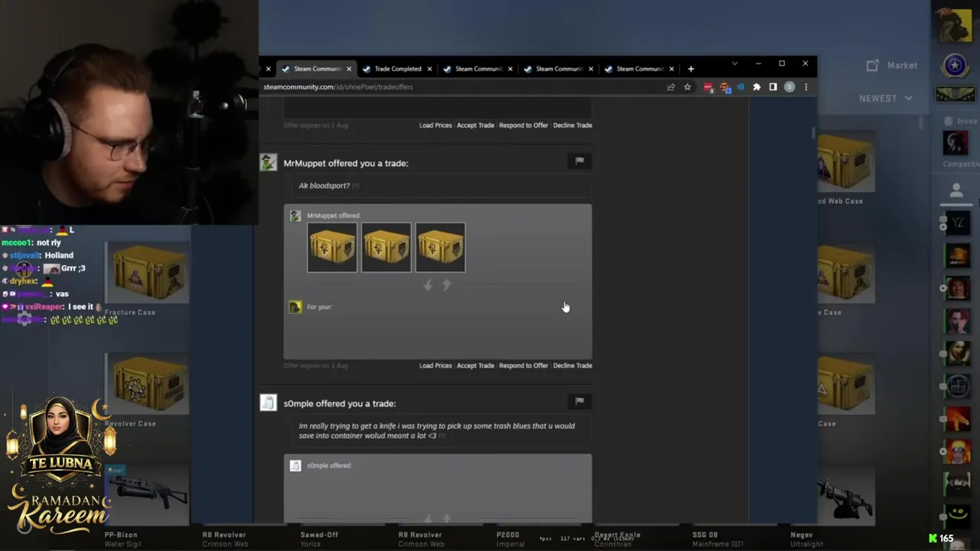Viewport: 980px width, 551px height.
Task: Click 's0mple offered you a trade:' heading
Action: coord(340,403)
